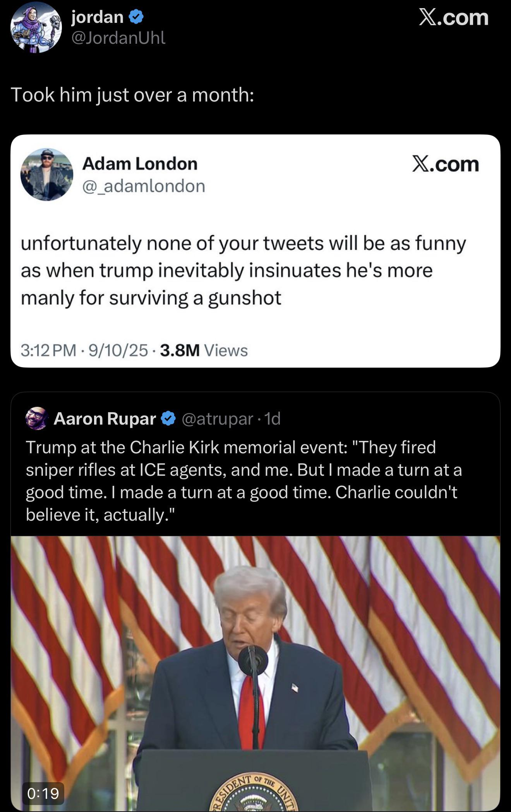View the 3.8M Views count

click(204, 350)
